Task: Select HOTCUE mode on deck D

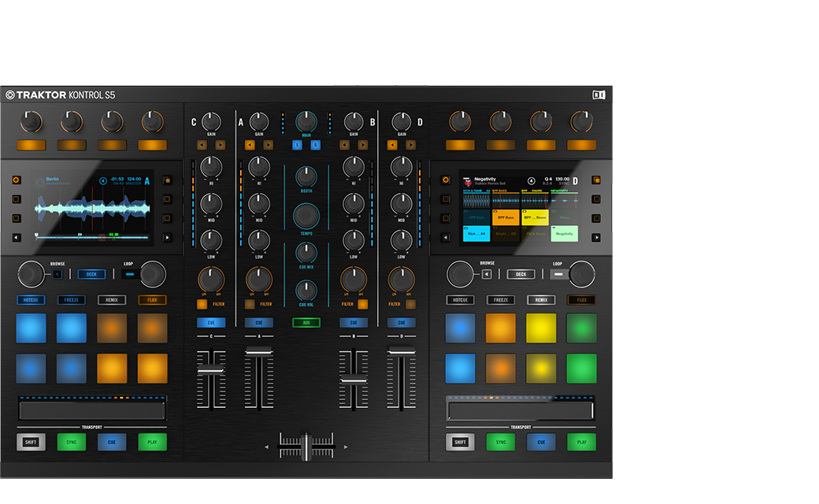Action: click(460, 300)
